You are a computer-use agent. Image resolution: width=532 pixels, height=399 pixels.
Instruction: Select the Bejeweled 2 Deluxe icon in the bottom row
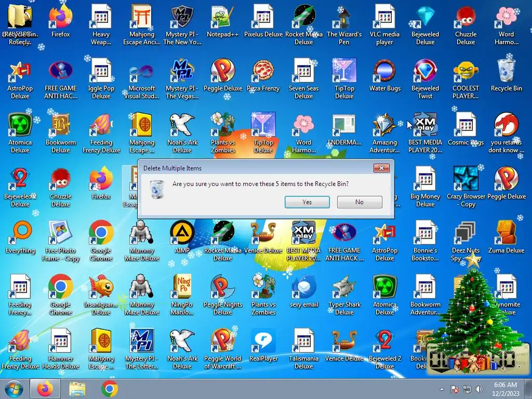384,349
